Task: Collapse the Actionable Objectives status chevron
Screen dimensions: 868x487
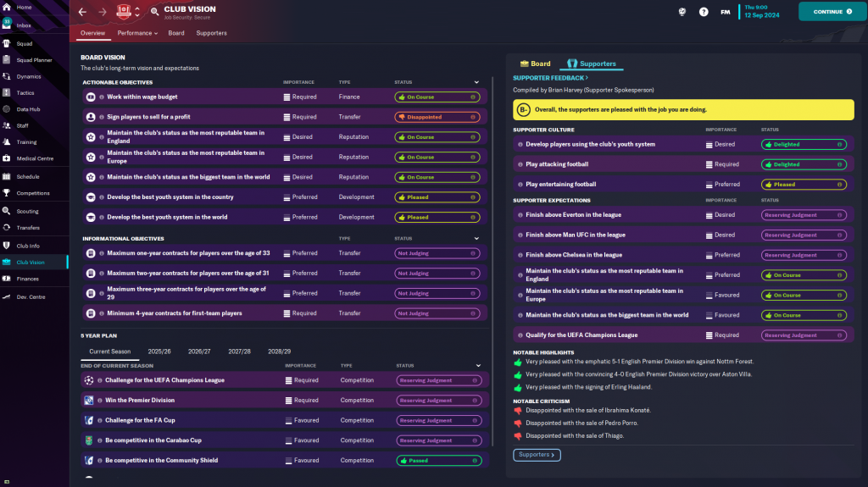Action: [x=477, y=82]
